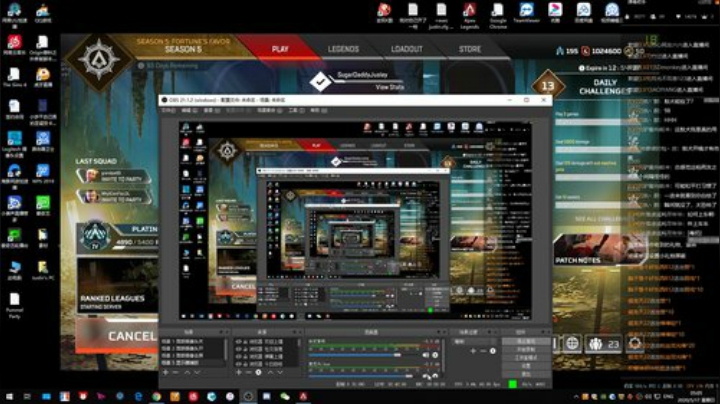This screenshot has width=720, height=404.
Task: Open the STORE tab in Apex
Action: tap(470, 49)
